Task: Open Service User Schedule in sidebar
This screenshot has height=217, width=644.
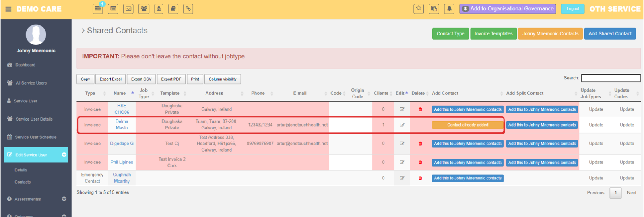Action: coord(35,137)
